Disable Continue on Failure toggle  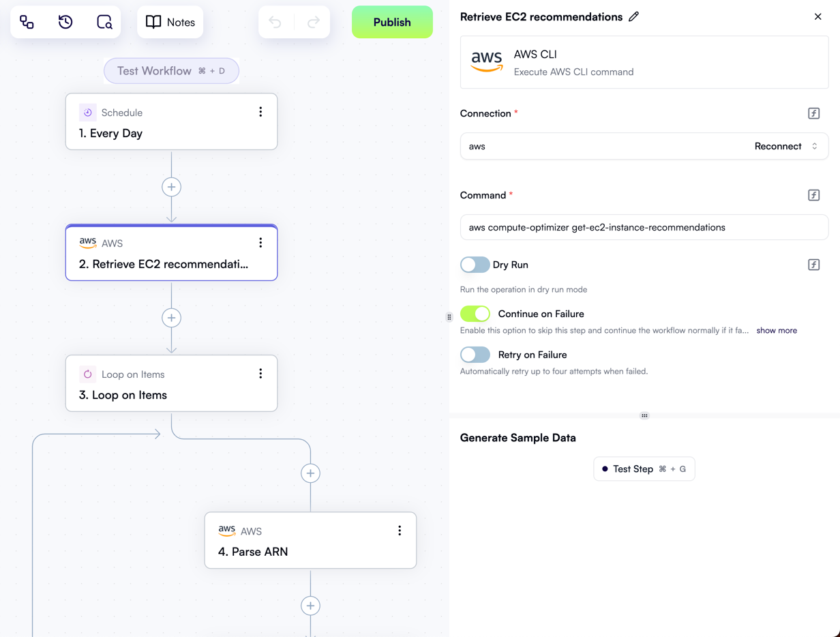click(x=475, y=314)
